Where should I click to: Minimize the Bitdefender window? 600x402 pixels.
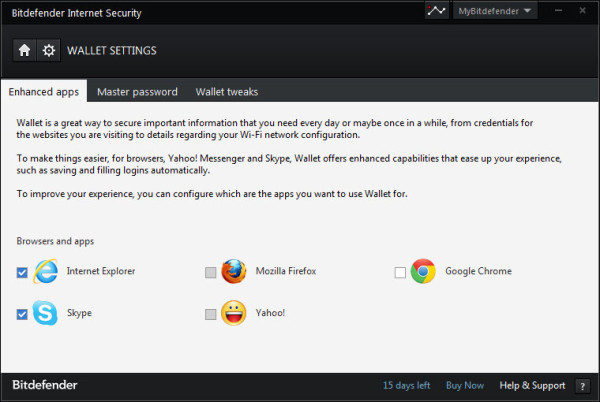click(x=558, y=10)
